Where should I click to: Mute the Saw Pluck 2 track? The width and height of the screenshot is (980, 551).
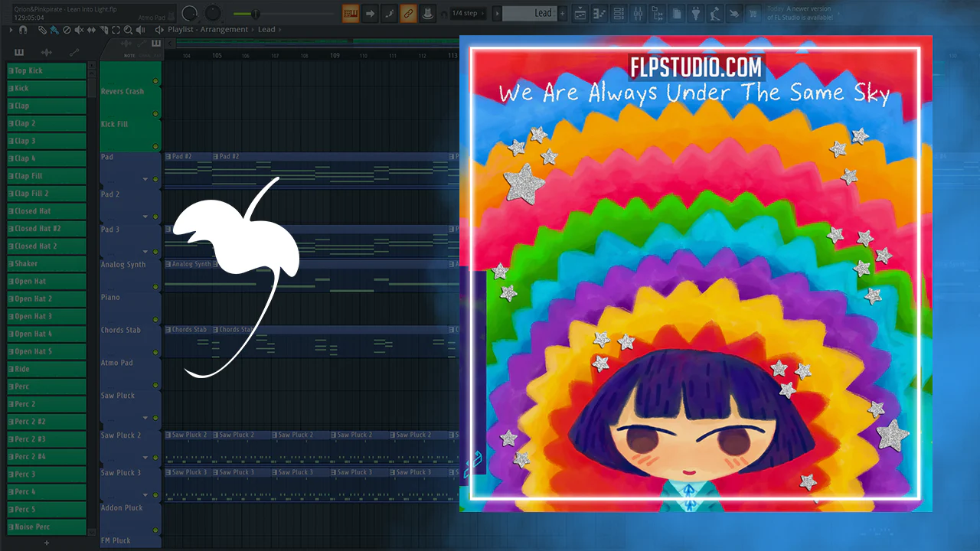(x=155, y=458)
